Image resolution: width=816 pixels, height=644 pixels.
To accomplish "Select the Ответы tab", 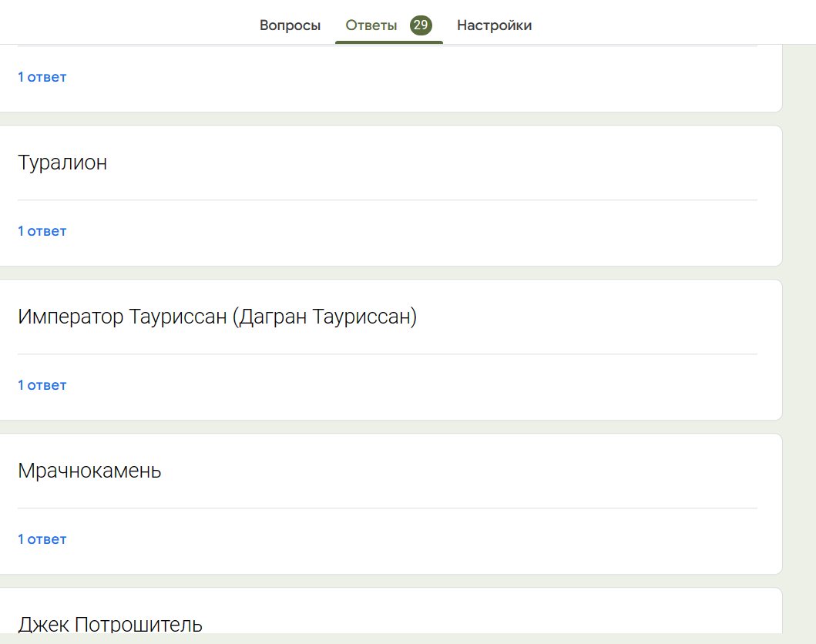I will [371, 25].
